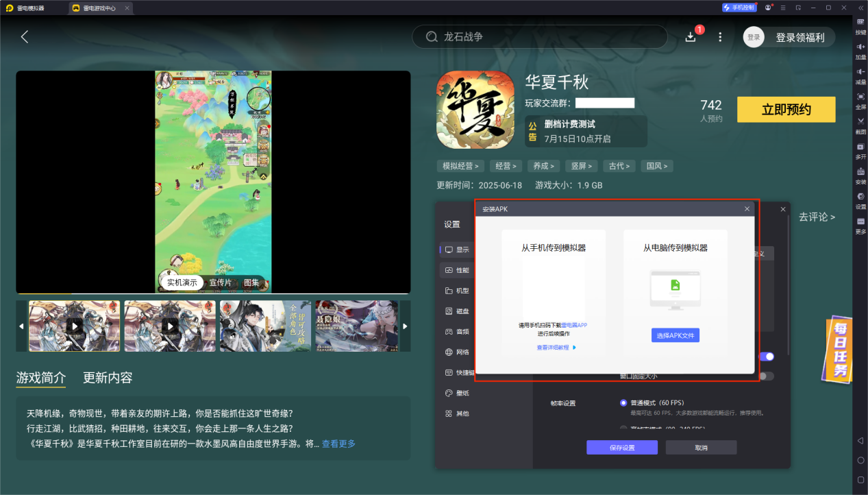
Task: Open 其他 other settings category
Action: (x=456, y=414)
